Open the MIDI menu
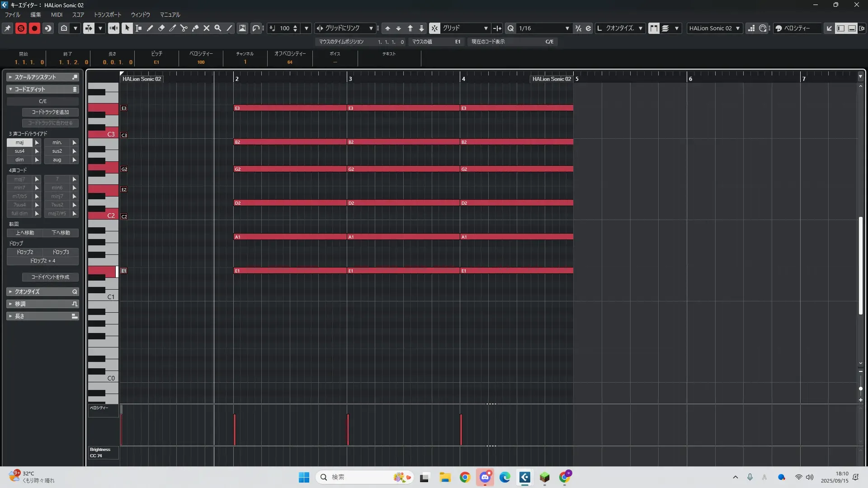This screenshot has height=488, width=868. coord(57,14)
